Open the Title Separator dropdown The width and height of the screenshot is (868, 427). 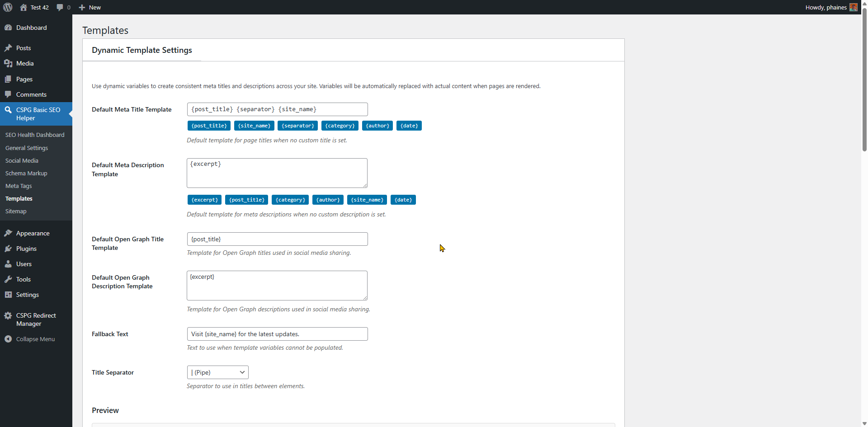click(x=217, y=372)
